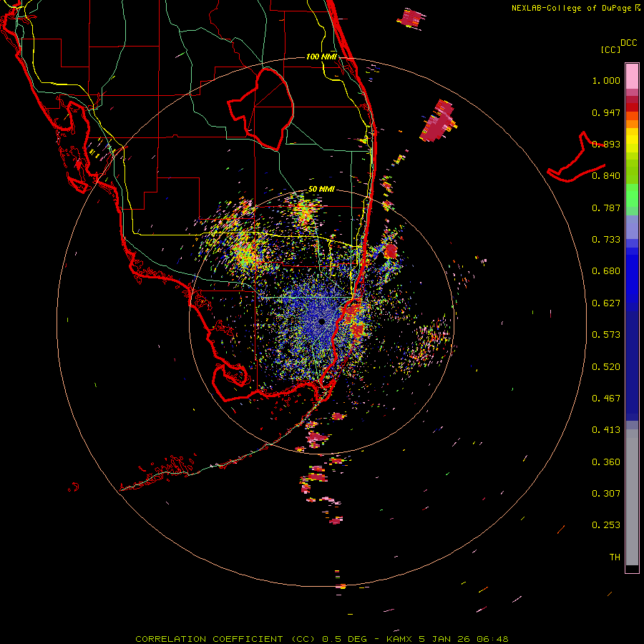
Task: Click the pink top segment of color bar
Action: tap(632, 77)
